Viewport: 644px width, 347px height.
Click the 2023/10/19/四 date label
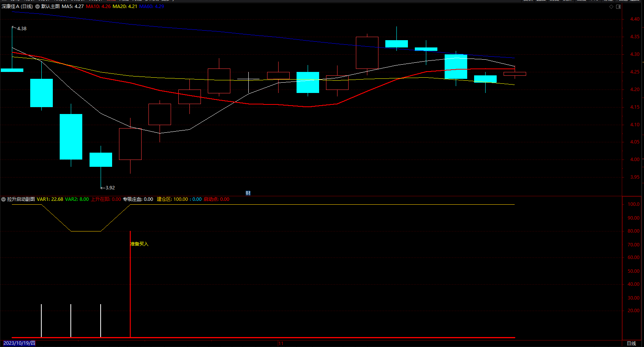(19, 343)
